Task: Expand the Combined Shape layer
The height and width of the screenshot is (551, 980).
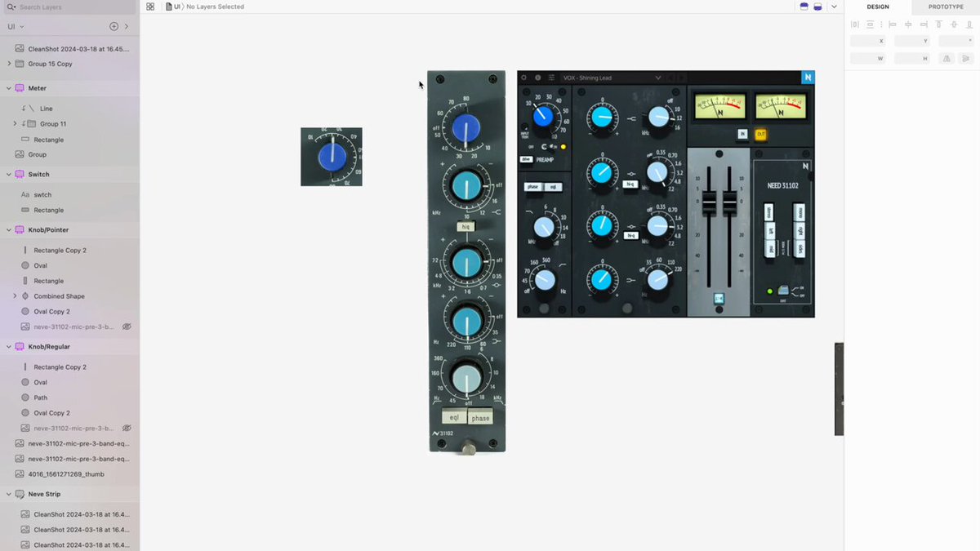Action: pyautogui.click(x=15, y=296)
